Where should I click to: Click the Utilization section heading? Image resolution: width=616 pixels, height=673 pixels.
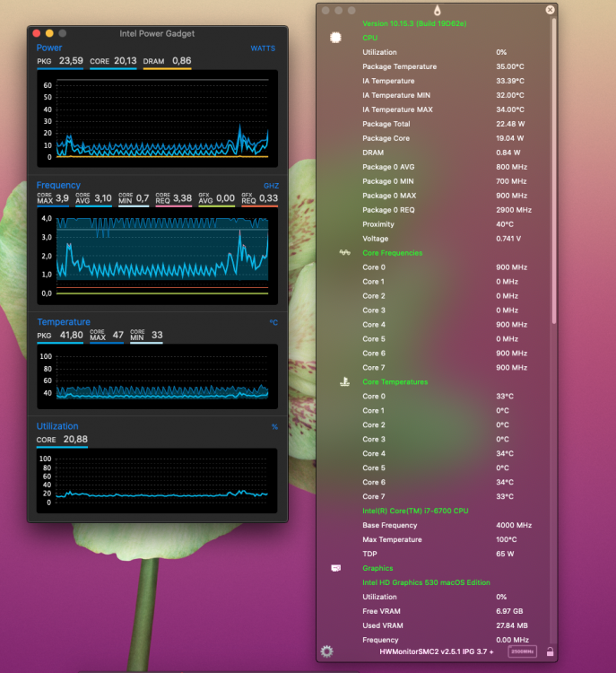pyautogui.click(x=57, y=426)
